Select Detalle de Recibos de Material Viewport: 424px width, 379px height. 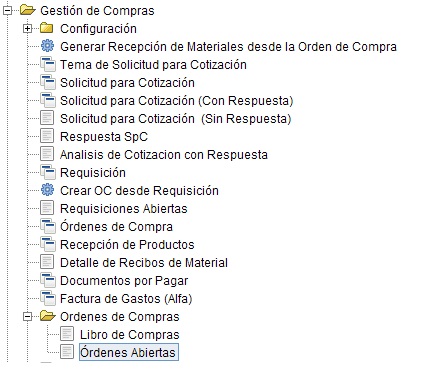pyautogui.click(x=144, y=263)
